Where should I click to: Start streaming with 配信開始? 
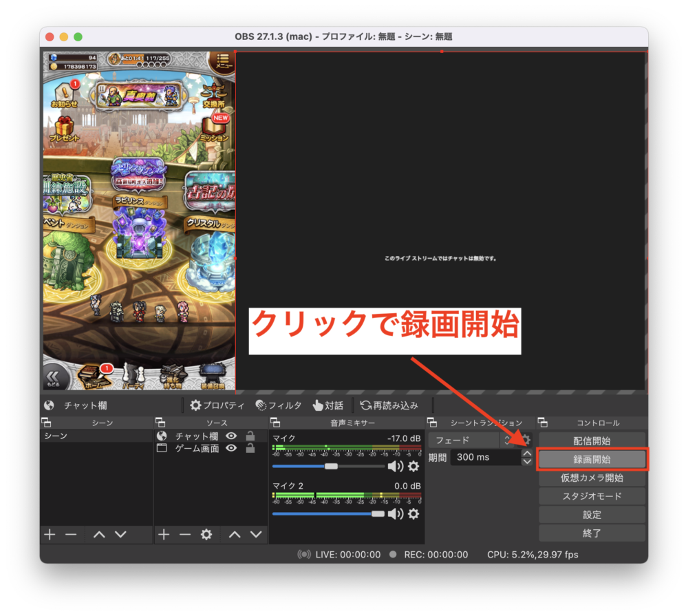(592, 440)
